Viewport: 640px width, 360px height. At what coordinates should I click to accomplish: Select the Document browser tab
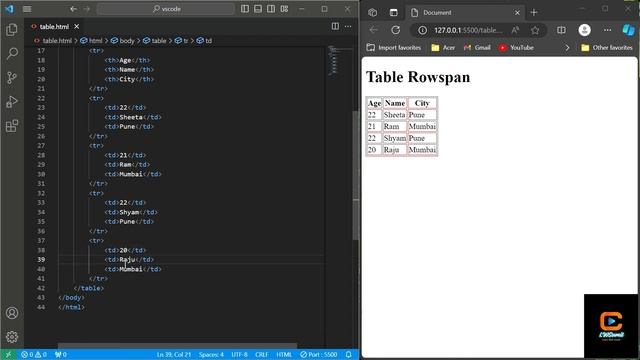(x=466, y=13)
